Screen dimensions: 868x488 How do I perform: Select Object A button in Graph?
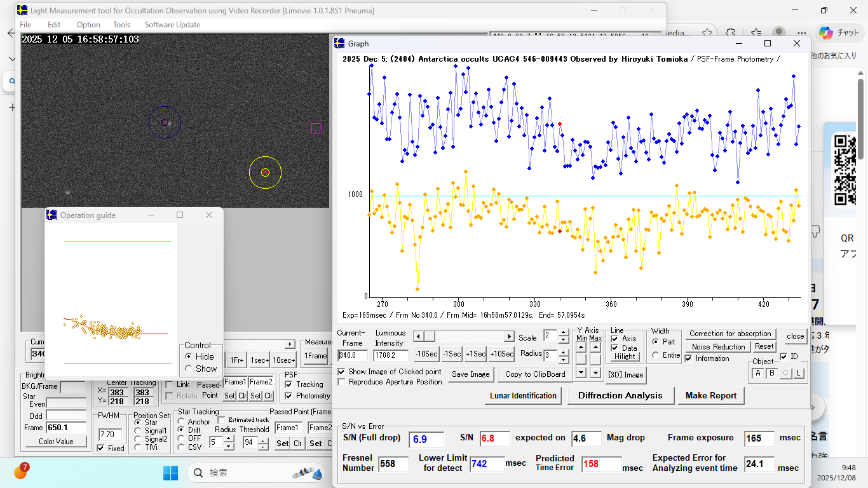758,373
